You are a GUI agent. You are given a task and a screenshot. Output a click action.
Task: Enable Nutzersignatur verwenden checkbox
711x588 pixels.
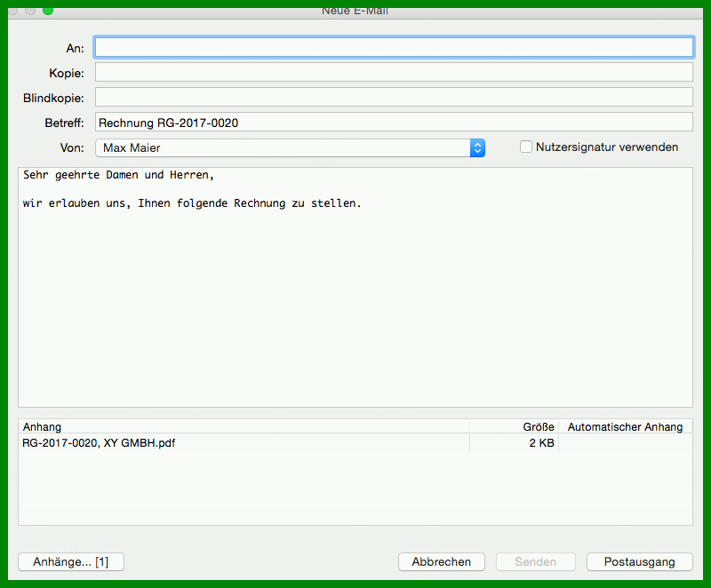coord(525,147)
